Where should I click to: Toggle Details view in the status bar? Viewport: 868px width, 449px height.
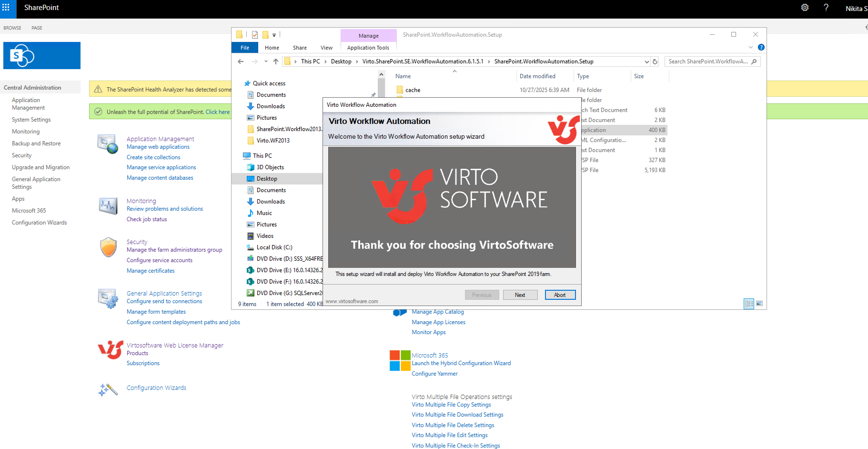749,304
